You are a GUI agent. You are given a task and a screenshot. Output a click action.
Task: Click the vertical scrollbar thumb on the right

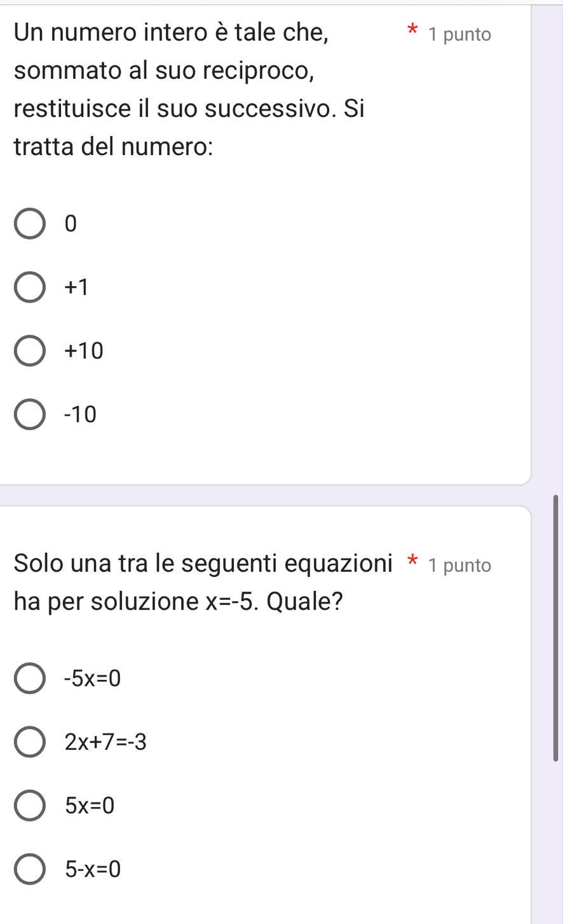[555, 627]
